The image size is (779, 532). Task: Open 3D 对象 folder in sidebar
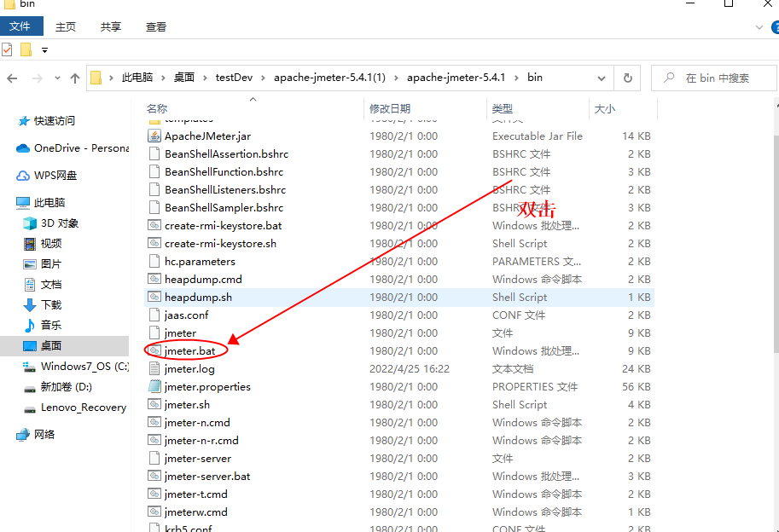coord(51,223)
